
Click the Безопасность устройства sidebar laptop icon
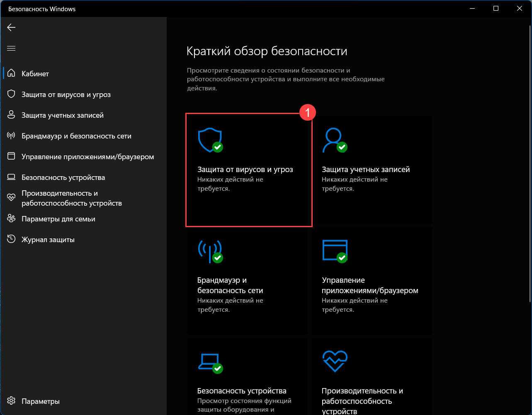coord(11,177)
